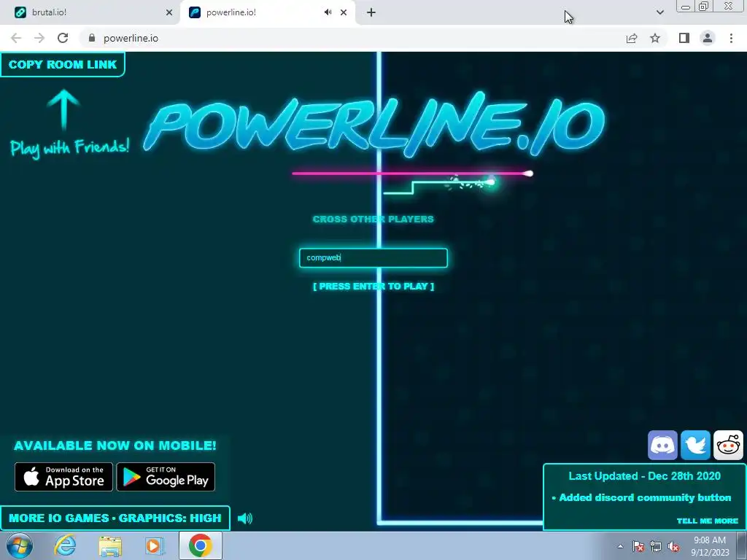Click the POWERLINE.IO logo
747x560 pixels.
[x=374, y=125]
